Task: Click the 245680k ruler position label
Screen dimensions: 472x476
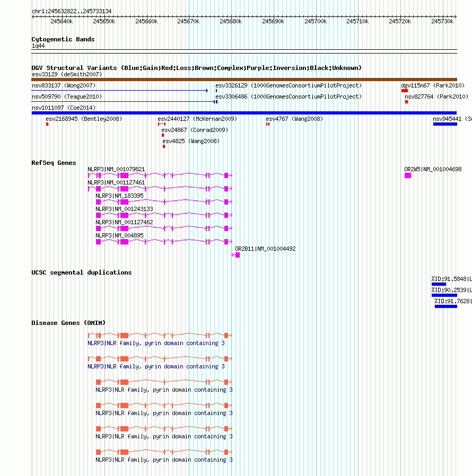Action: [231, 21]
